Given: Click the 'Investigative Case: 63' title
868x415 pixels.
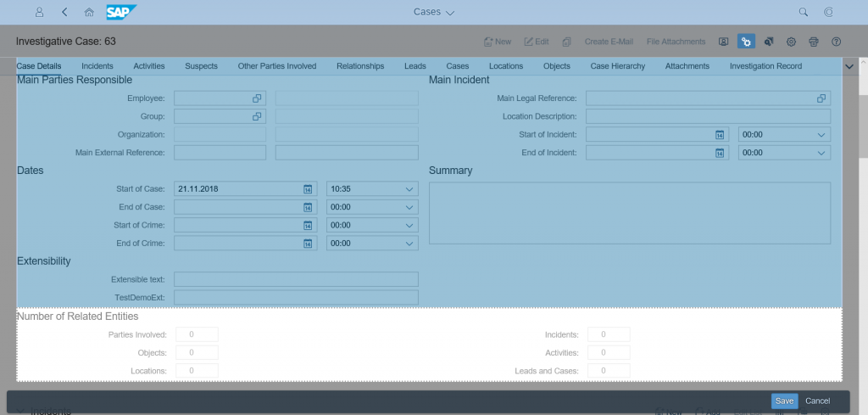Looking at the screenshot, I should tap(66, 42).
